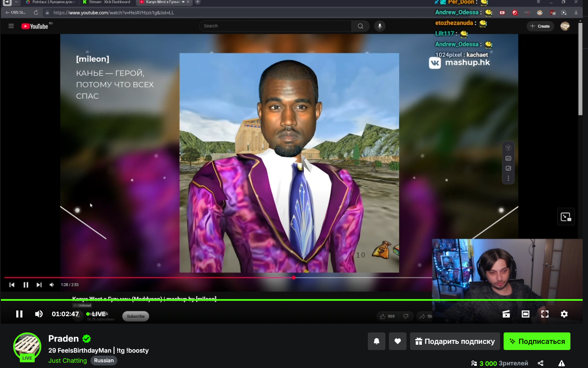Mute the Kick stream volume speaker

(x=39, y=314)
